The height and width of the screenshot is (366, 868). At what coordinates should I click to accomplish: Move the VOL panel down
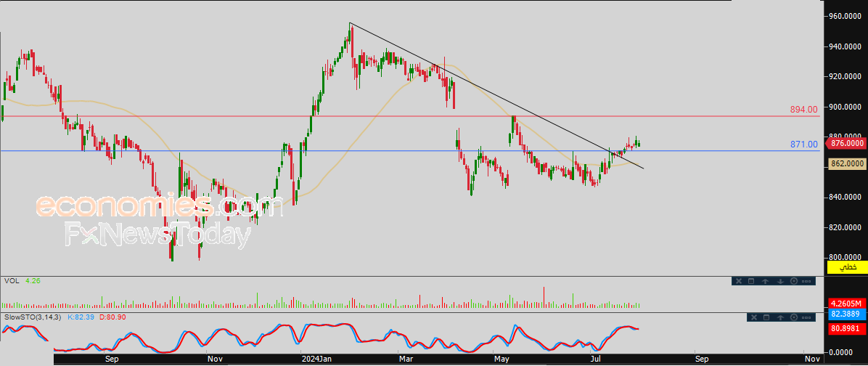(x=779, y=281)
